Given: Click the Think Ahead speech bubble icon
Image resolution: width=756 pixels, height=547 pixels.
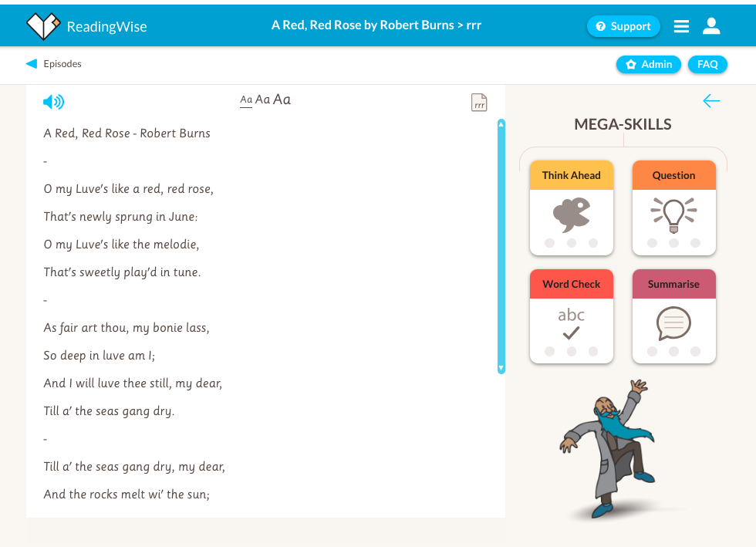Looking at the screenshot, I should pyautogui.click(x=572, y=214).
